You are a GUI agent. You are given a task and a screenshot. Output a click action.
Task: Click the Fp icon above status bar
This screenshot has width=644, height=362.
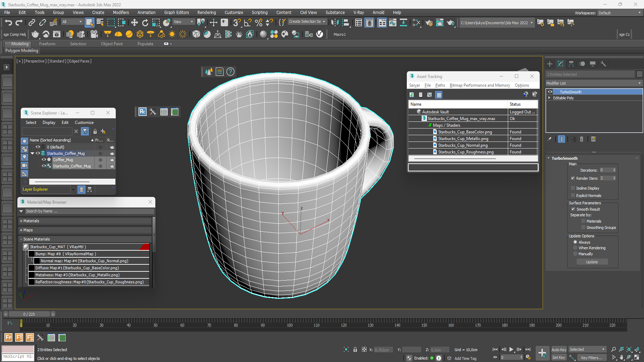coord(8,337)
